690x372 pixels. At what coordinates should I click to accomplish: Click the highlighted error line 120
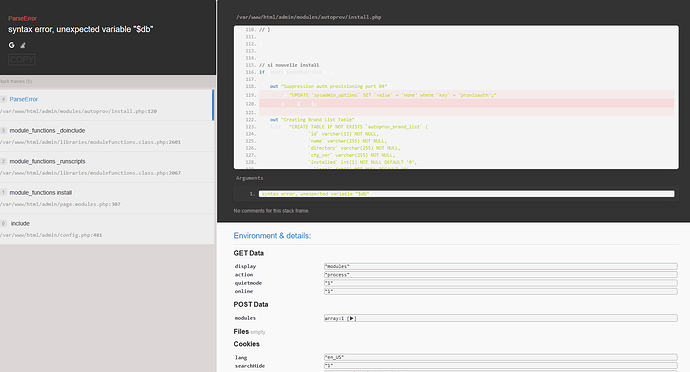(466, 104)
